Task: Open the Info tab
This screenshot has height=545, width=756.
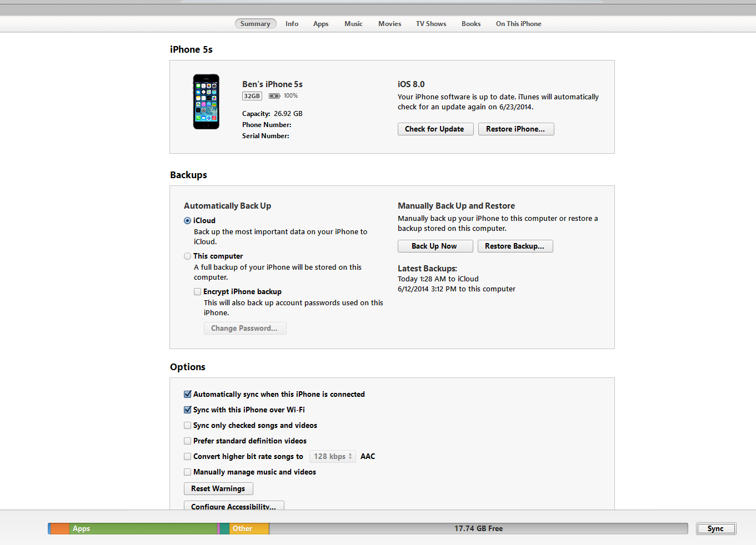Action: tap(292, 24)
